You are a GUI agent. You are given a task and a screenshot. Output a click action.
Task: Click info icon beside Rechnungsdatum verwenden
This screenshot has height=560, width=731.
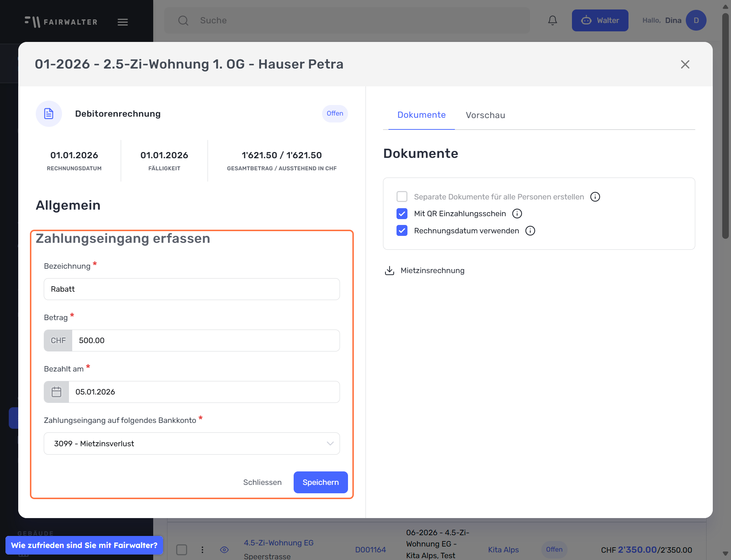tap(530, 231)
